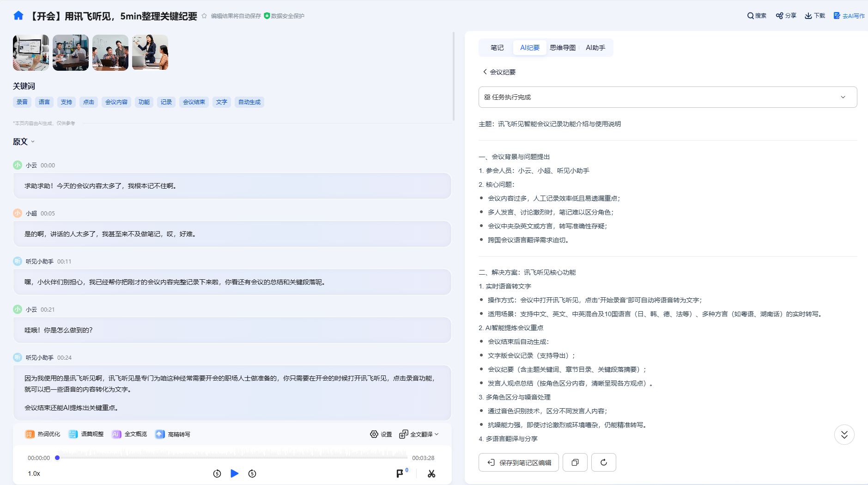
Task: Click 小云 speaker avatar at 00:00
Action: (18, 165)
